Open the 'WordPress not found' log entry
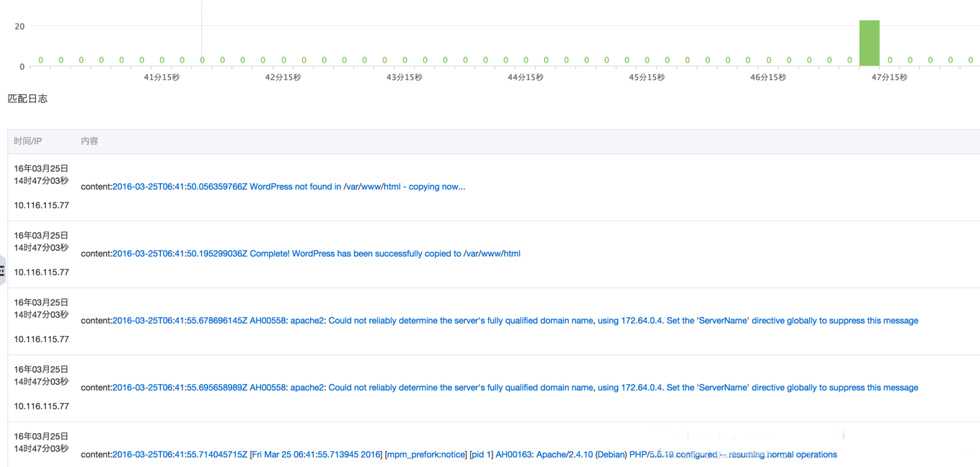This screenshot has width=980, height=467. (x=288, y=187)
